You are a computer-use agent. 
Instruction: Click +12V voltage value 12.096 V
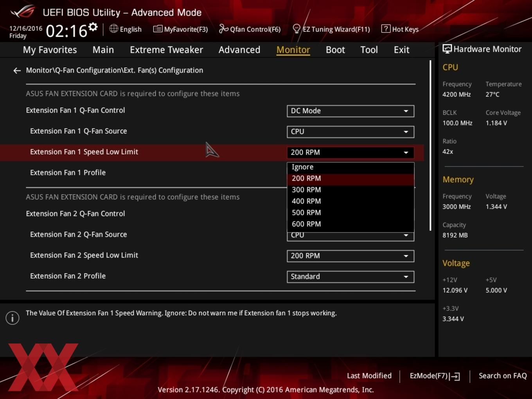pyautogui.click(x=455, y=291)
